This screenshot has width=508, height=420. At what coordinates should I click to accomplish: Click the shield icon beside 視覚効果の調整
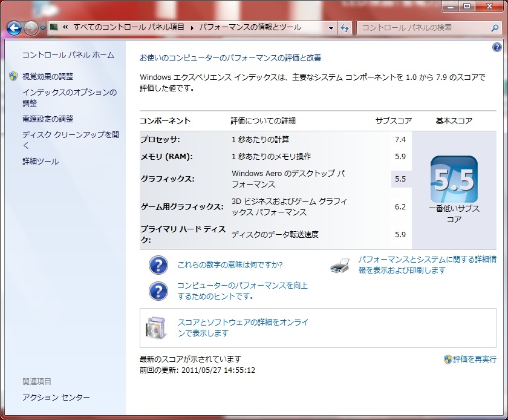point(13,76)
